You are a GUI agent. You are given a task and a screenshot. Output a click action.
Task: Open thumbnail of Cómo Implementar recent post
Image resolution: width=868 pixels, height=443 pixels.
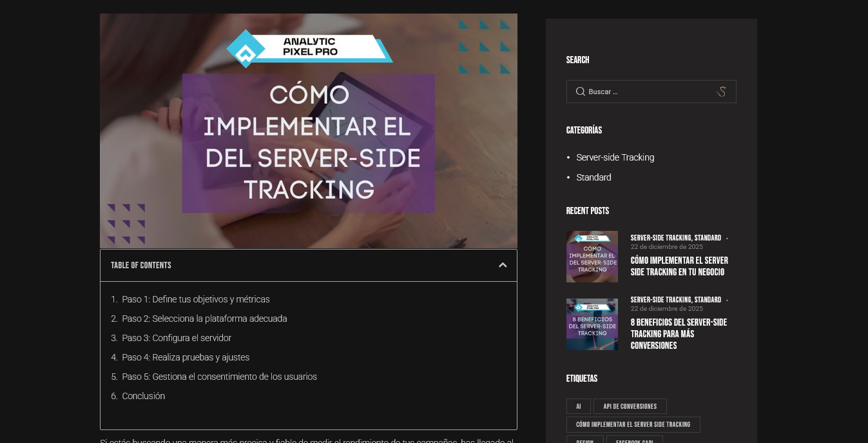click(592, 257)
